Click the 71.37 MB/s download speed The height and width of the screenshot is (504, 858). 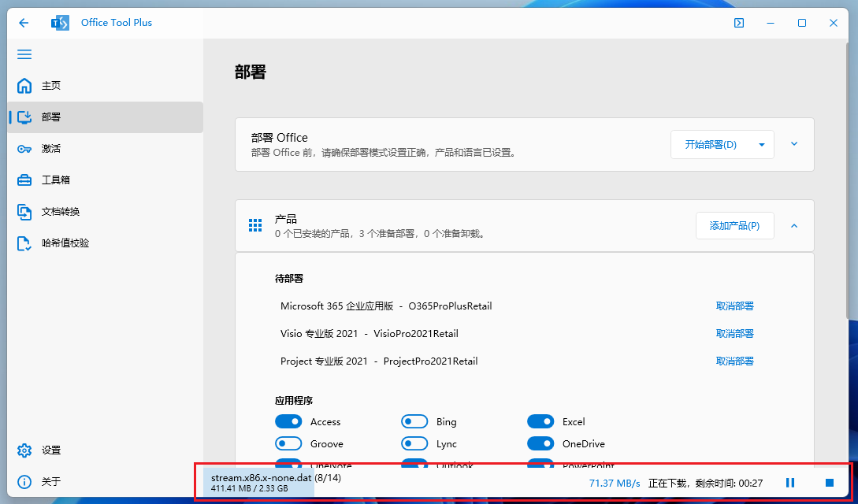click(x=615, y=484)
